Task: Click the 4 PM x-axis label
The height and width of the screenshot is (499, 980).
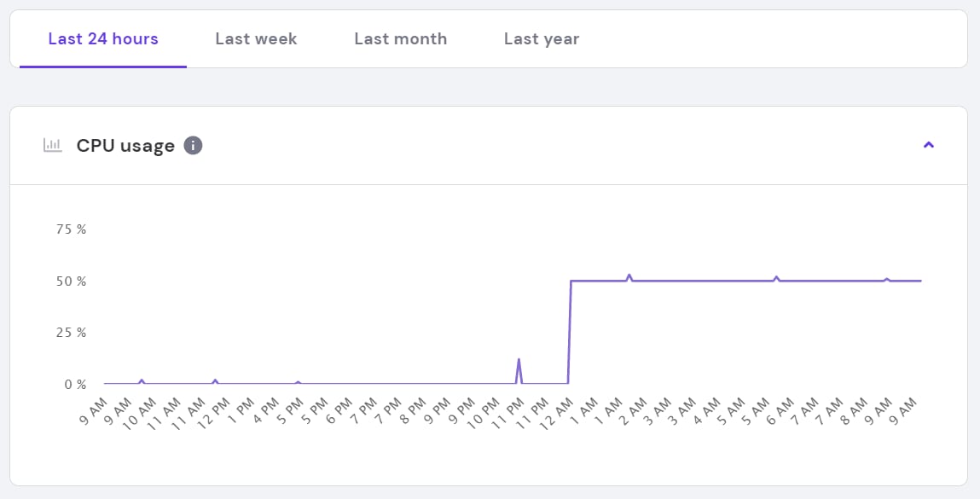Action: (x=264, y=408)
